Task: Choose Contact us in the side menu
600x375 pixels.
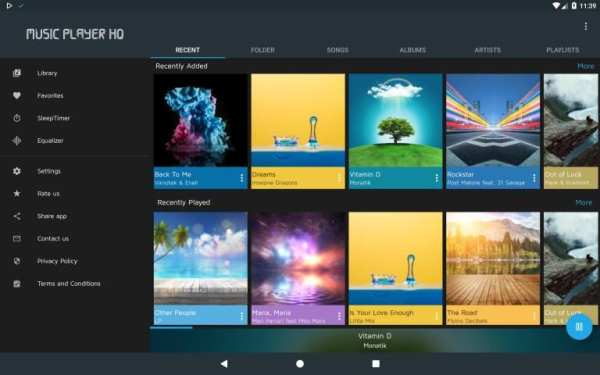Action: (x=53, y=238)
